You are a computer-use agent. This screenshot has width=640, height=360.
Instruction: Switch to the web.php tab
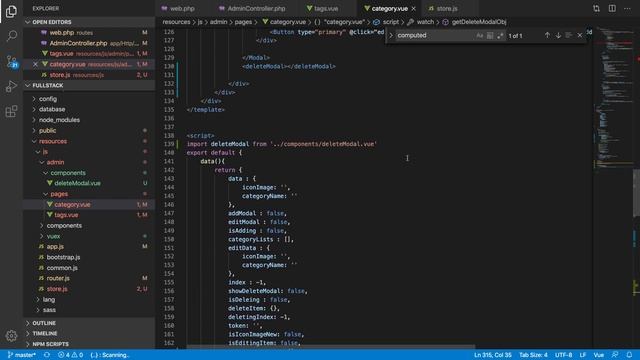pyautogui.click(x=182, y=8)
